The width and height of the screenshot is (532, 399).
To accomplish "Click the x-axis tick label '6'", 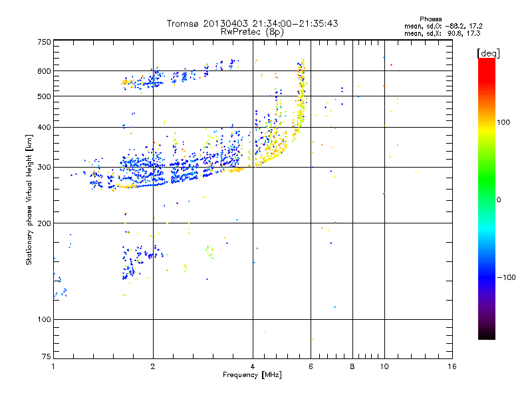I will (x=311, y=366).
